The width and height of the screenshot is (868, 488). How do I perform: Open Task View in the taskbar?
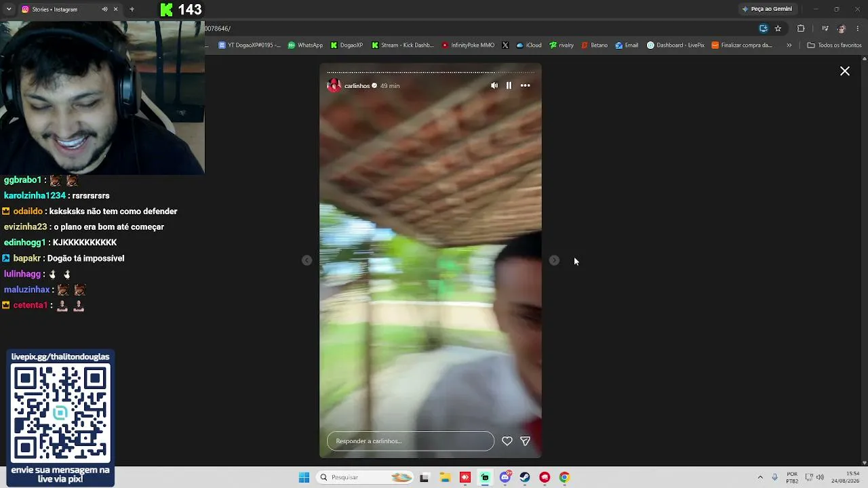tap(425, 477)
